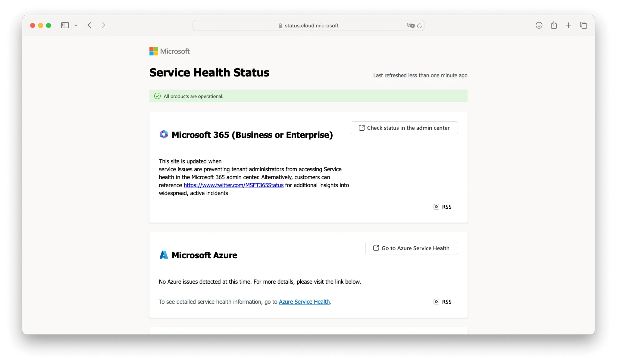617x364 pixels.
Task: Go back using the back arrow
Action: pyautogui.click(x=89, y=25)
